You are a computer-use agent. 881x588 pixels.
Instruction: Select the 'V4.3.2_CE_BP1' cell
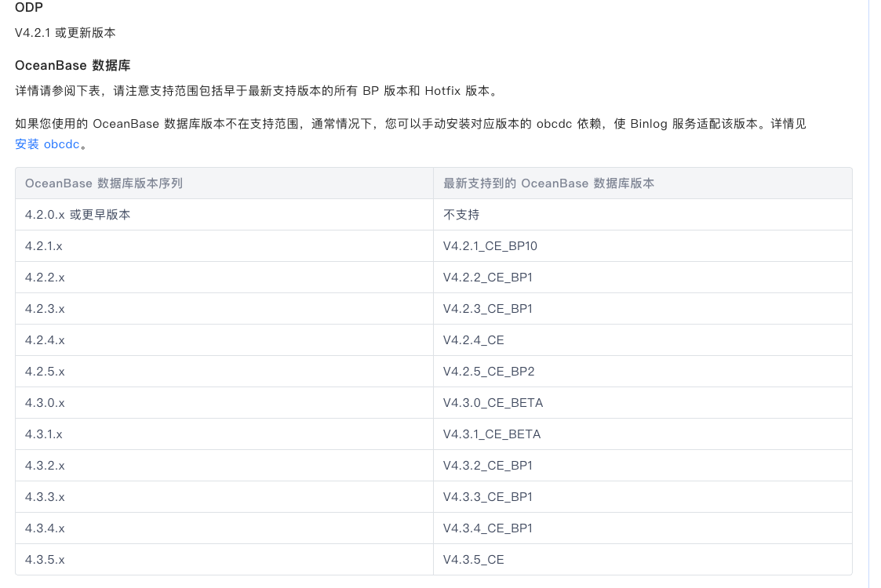tap(643, 466)
